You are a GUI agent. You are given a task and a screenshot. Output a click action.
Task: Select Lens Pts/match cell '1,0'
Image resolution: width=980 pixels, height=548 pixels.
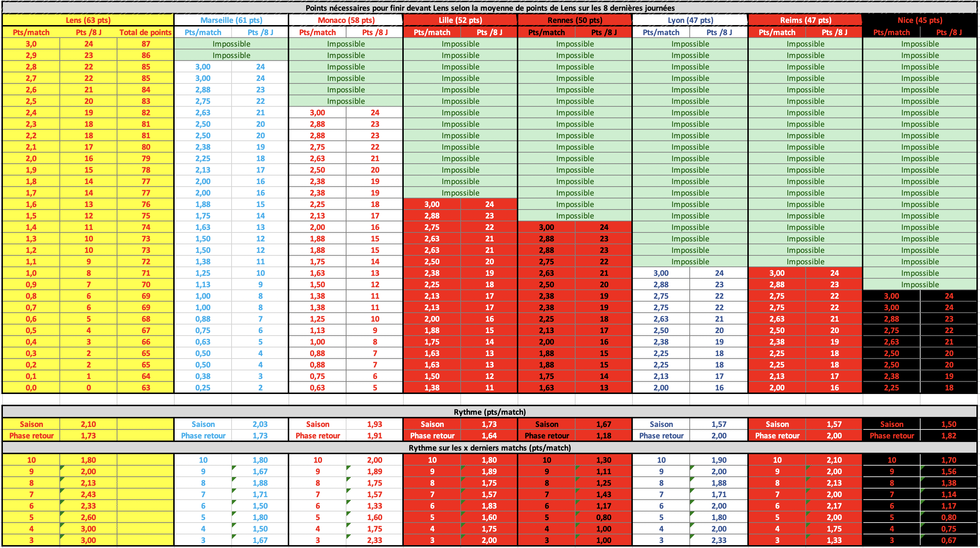coord(31,273)
